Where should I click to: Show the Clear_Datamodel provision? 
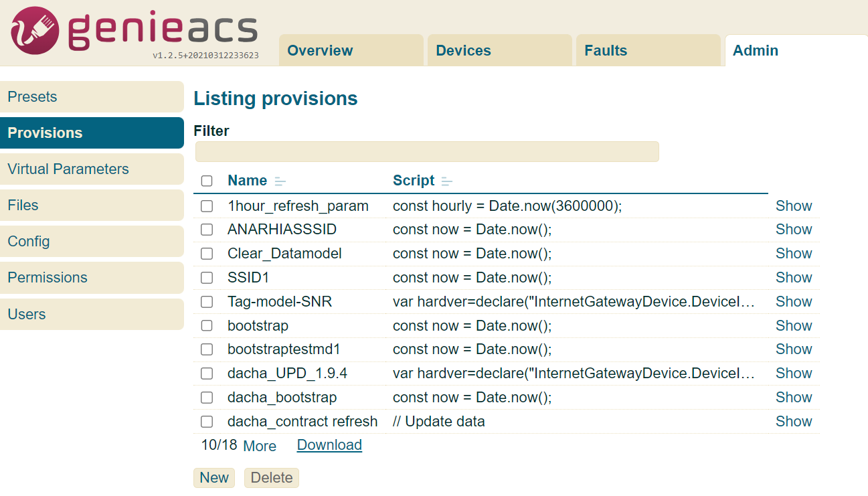coord(794,254)
